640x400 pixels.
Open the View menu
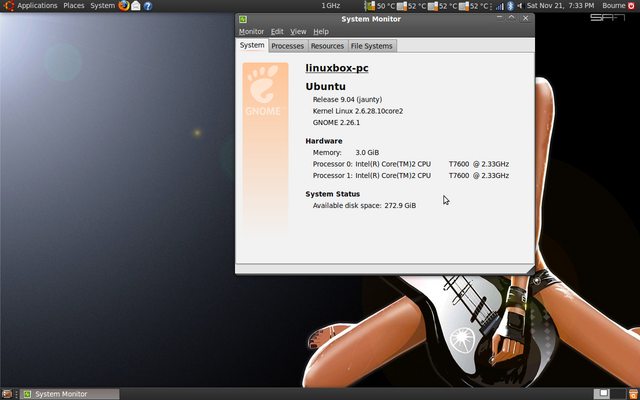(298, 31)
